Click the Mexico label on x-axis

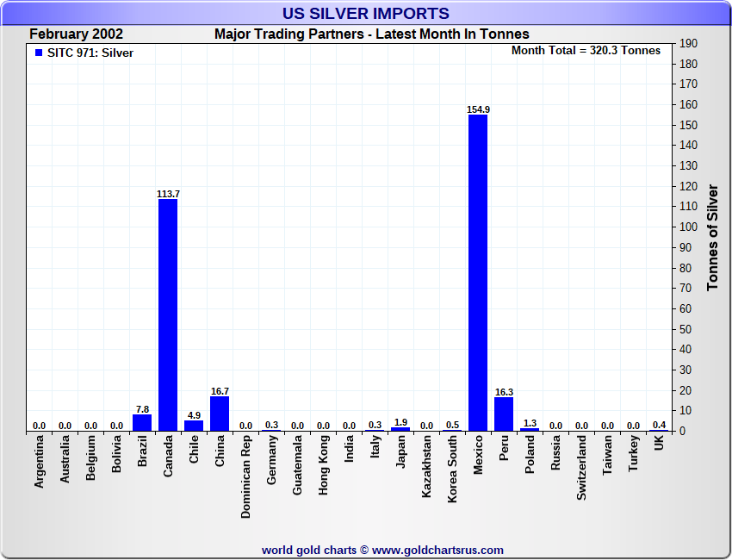pyautogui.click(x=478, y=464)
